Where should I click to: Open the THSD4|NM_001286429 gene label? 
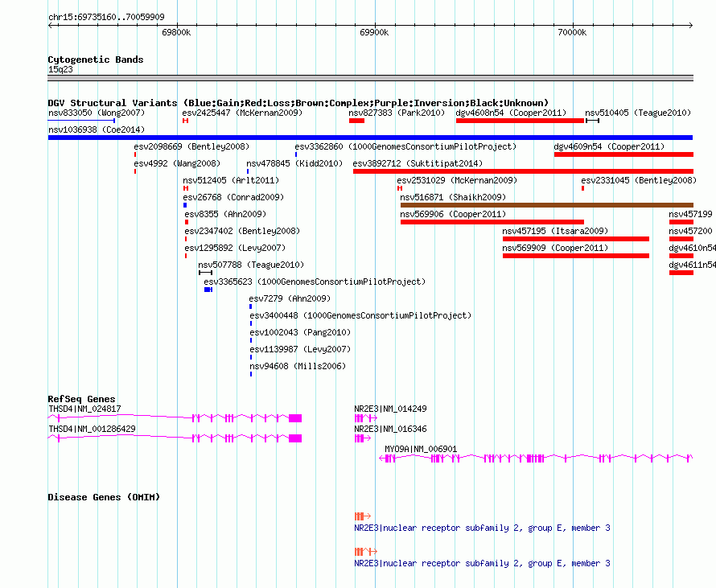(92, 429)
